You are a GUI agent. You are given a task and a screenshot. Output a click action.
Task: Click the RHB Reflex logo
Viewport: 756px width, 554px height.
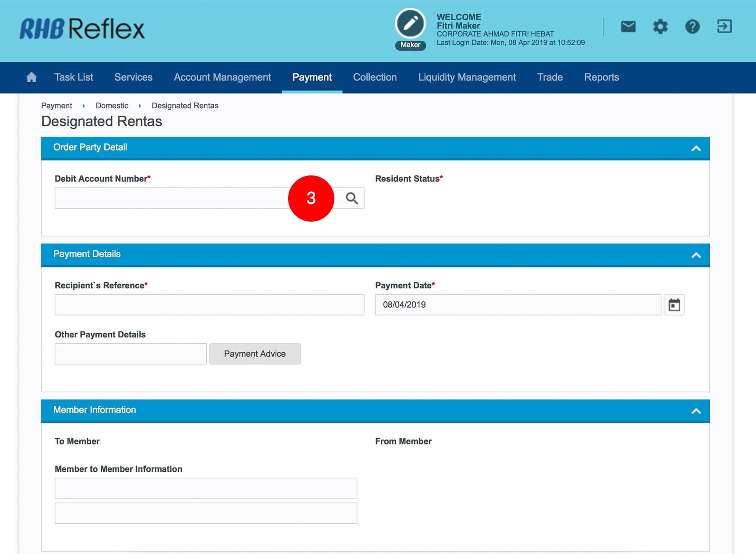point(82,29)
